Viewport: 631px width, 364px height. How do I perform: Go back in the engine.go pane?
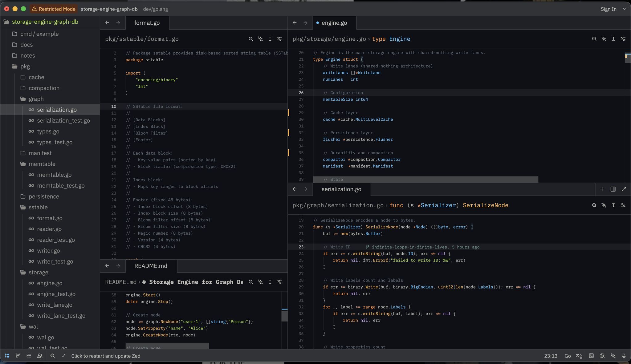(x=295, y=22)
